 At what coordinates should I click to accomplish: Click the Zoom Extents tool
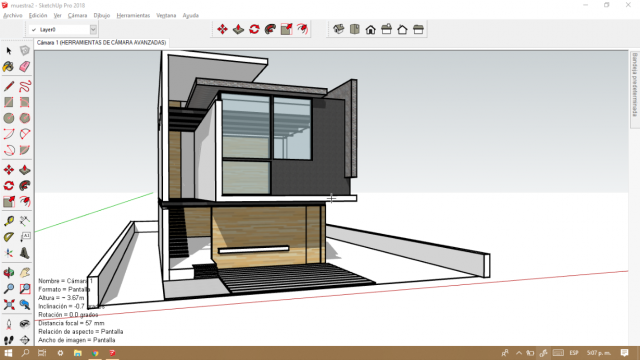9,304
